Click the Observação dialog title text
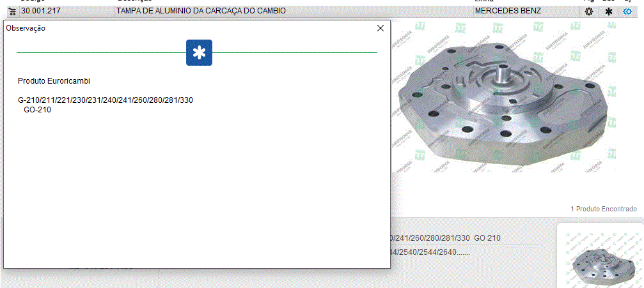Viewport: 644px width, 288px height. coord(26,28)
